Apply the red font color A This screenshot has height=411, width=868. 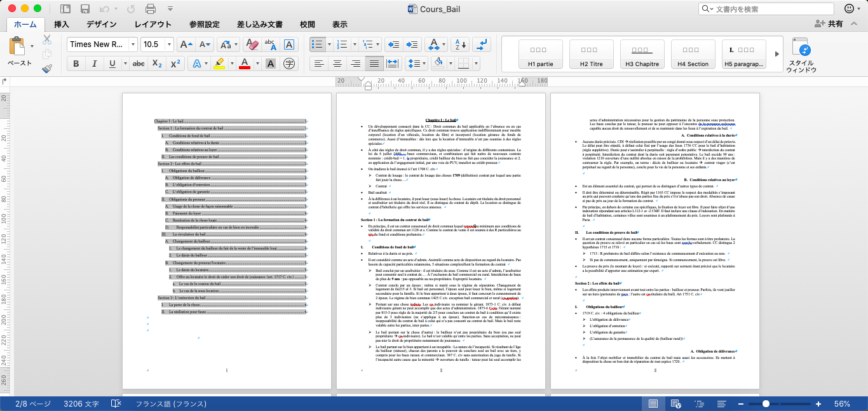[x=245, y=64]
